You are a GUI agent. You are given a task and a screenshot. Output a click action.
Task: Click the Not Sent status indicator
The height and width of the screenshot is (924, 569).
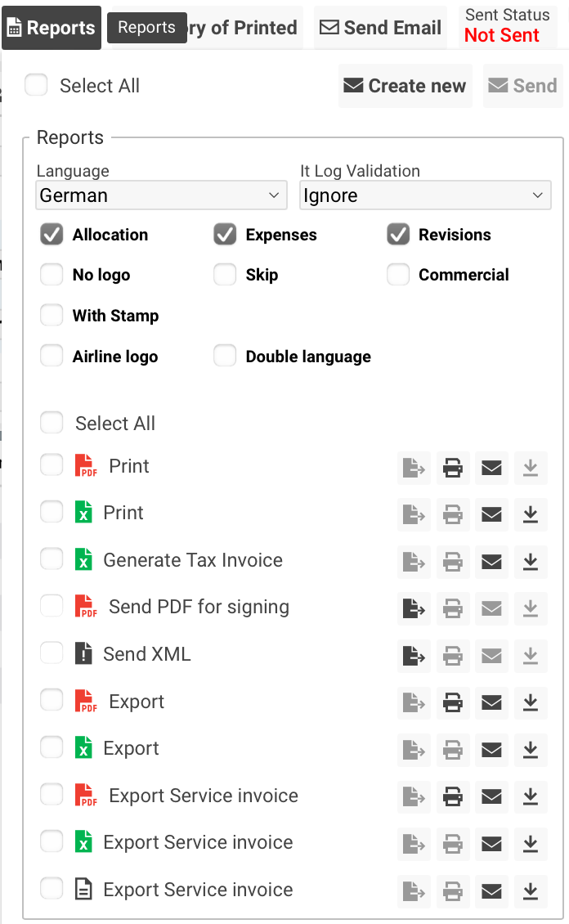click(502, 36)
